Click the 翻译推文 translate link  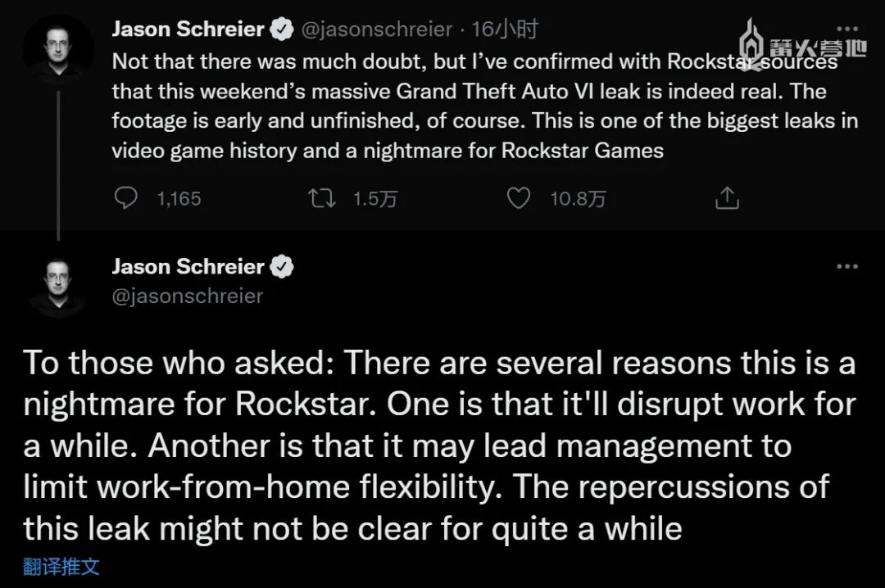61,567
